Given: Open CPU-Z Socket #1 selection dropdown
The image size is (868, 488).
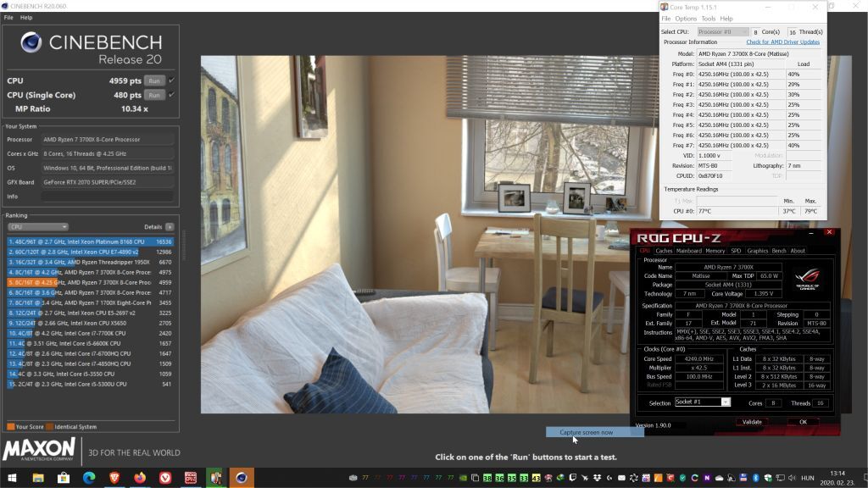Looking at the screenshot, I should click(703, 402).
